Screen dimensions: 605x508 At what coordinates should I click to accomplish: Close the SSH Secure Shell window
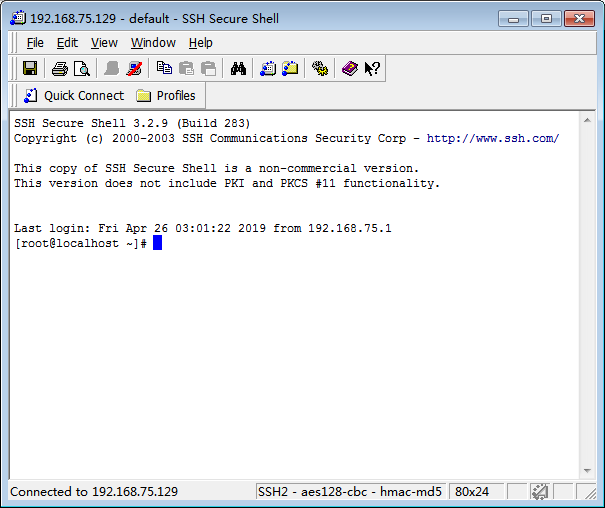579,19
